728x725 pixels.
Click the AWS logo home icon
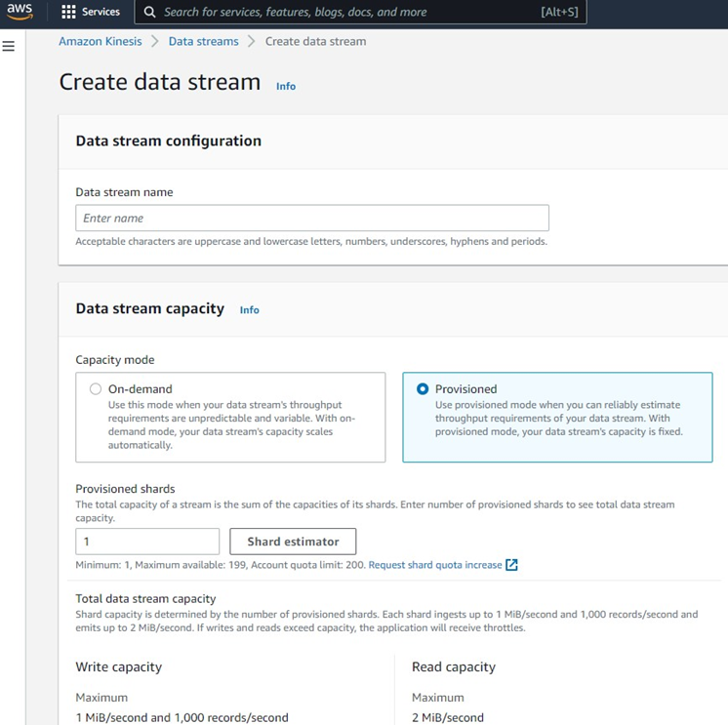[20, 12]
